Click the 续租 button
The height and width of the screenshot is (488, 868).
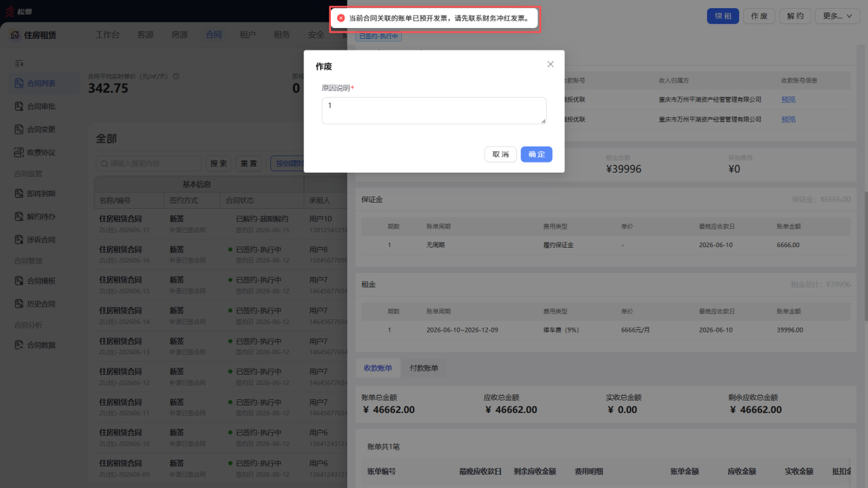point(723,16)
